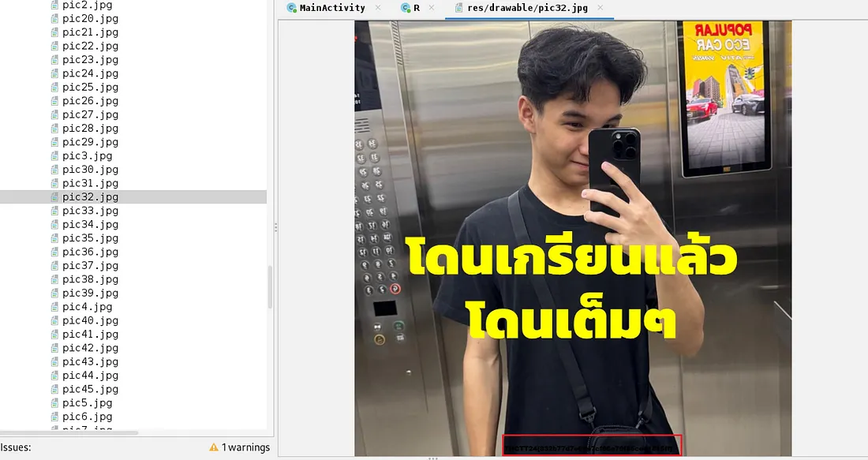
Task: Close the R tab
Action: 432,8
